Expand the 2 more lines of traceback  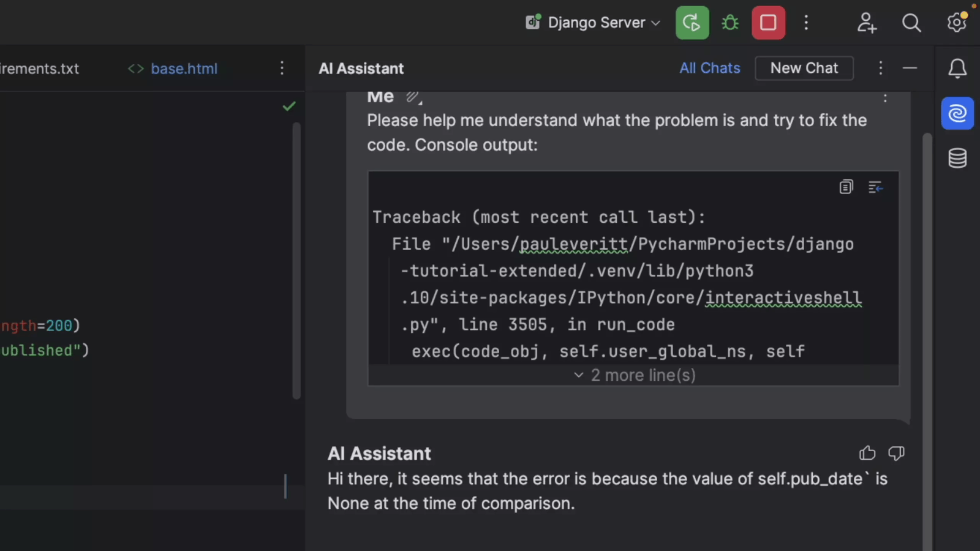[633, 375]
